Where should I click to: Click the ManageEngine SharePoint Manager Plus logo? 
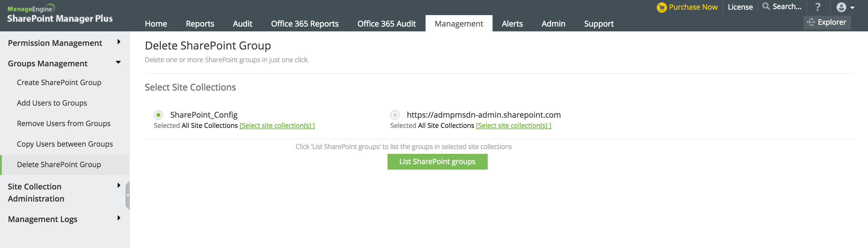[x=60, y=14]
